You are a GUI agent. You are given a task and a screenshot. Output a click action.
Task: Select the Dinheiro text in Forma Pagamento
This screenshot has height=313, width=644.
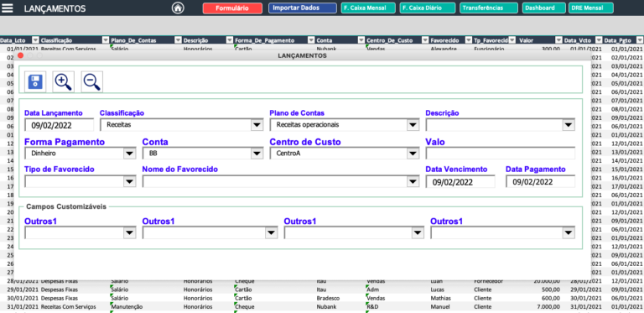tap(44, 154)
